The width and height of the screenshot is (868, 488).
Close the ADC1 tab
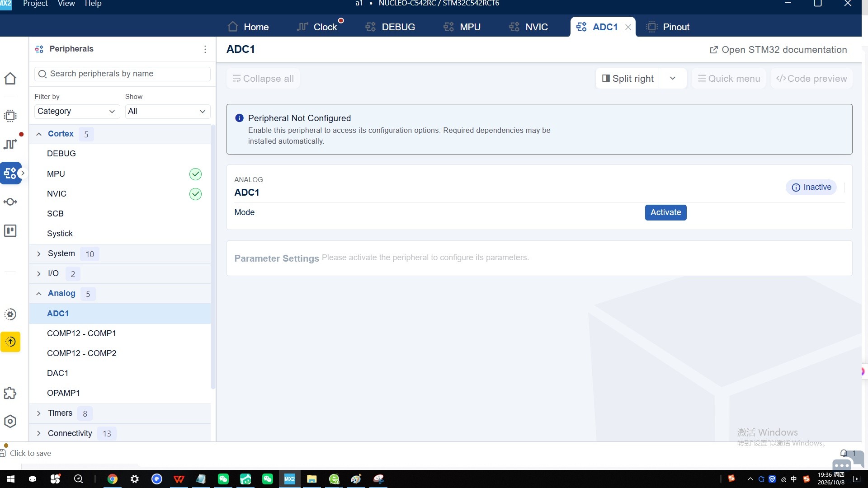pos(628,27)
